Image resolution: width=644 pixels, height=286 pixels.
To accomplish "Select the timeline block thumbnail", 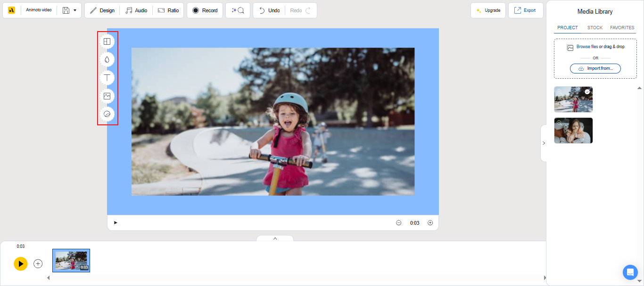I will tap(71, 261).
